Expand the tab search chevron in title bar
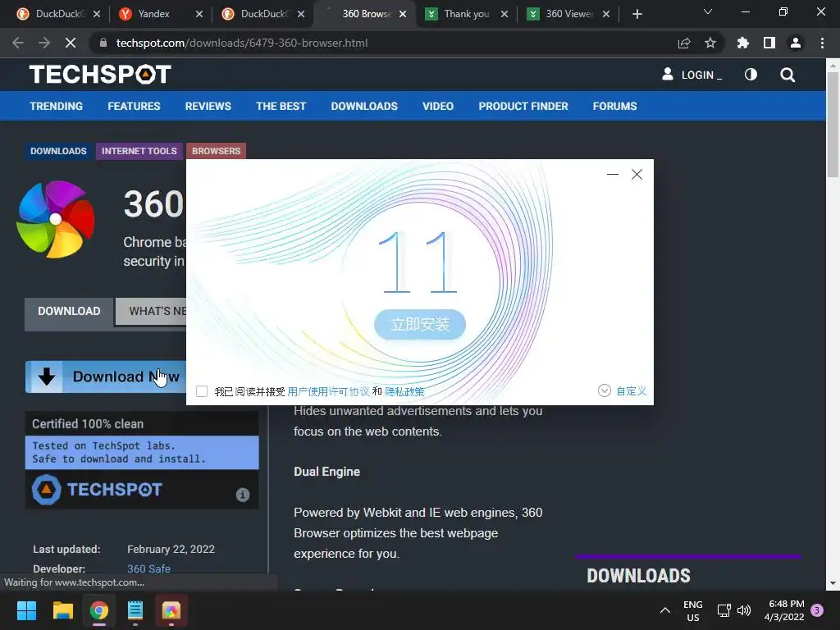840x630 pixels. point(708,11)
